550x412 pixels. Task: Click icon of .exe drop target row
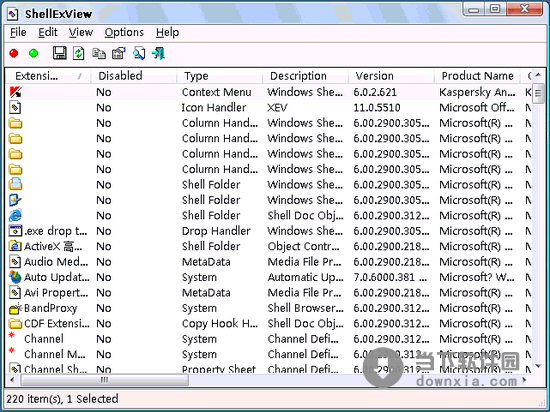tap(15, 231)
